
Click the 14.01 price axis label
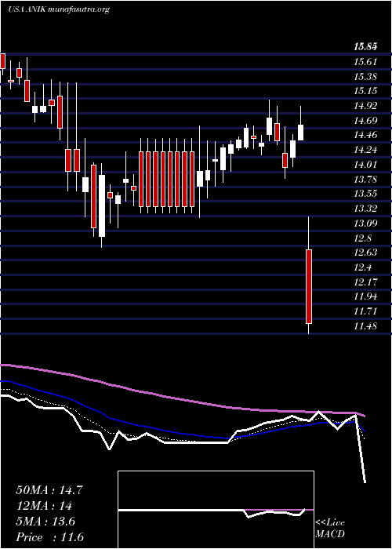365,165
